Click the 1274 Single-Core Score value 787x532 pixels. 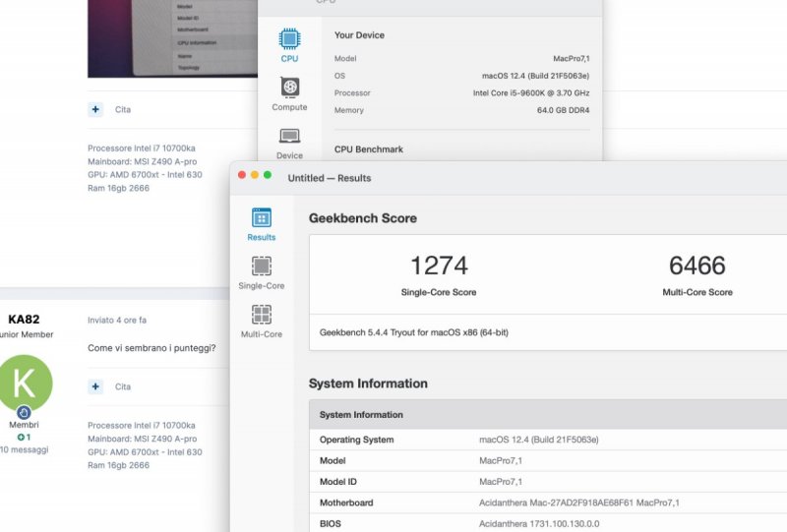(439, 265)
